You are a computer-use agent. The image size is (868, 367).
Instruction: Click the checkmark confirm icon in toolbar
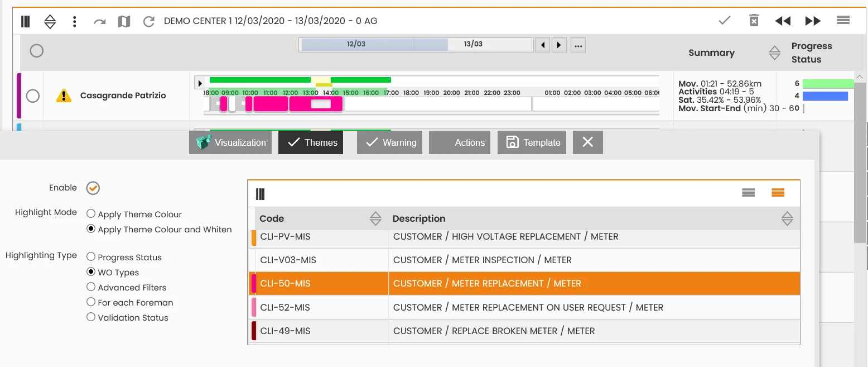pyautogui.click(x=725, y=21)
